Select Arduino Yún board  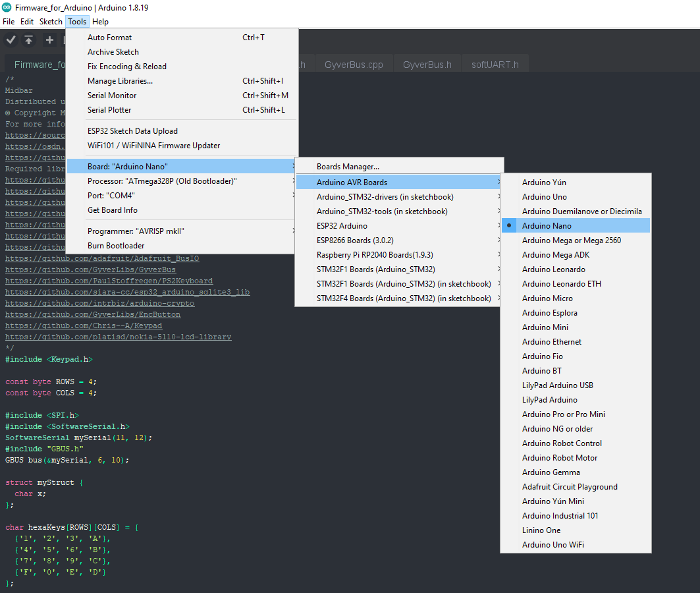(x=576, y=183)
